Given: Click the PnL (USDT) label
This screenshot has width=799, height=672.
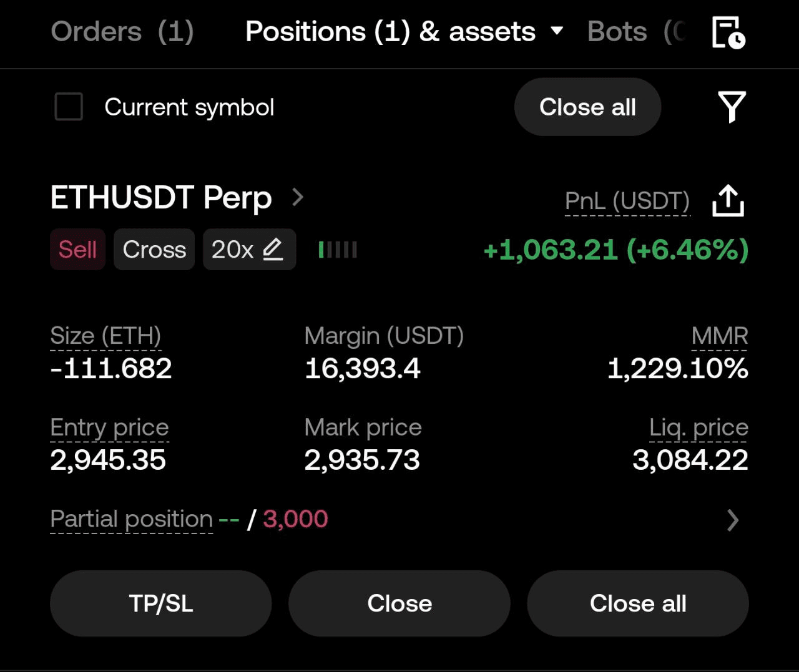Looking at the screenshot, I should click(627, 202).
